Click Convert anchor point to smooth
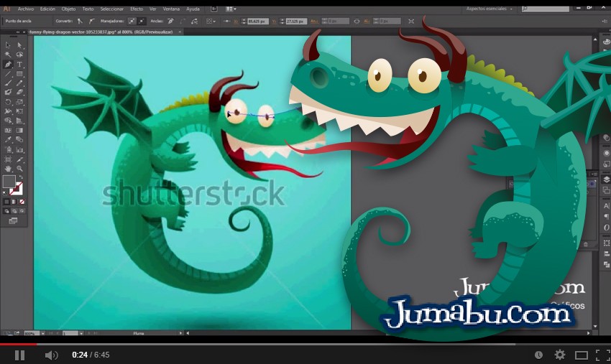This screenshot has height=364, width=611. (x=91, y=21)
